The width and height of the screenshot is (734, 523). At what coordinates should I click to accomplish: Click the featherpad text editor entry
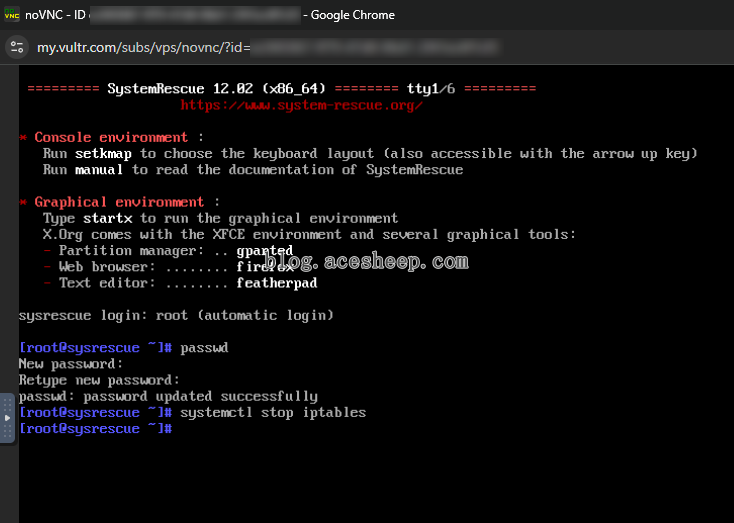click(x=277, y=283)
